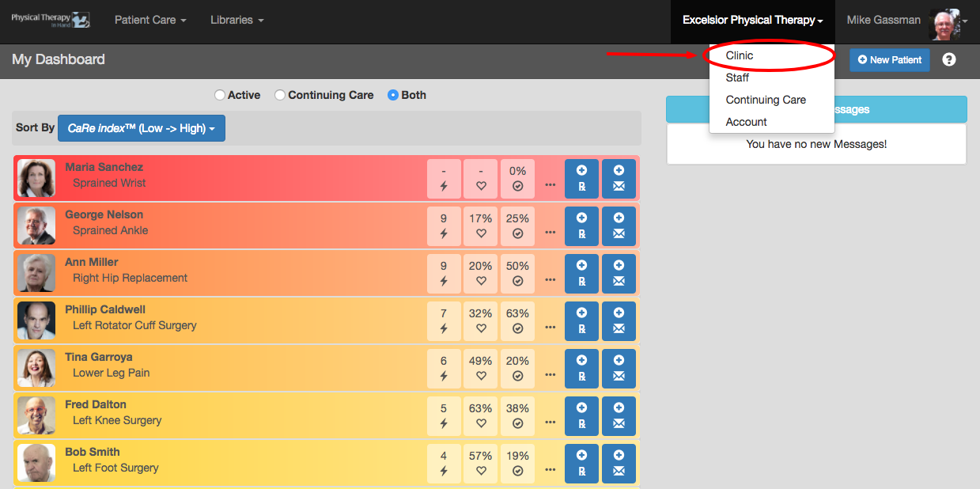This screenshot has height=489, width=980.
Task: Open Ann Miller patient name link
Action: tap(92, 262)
